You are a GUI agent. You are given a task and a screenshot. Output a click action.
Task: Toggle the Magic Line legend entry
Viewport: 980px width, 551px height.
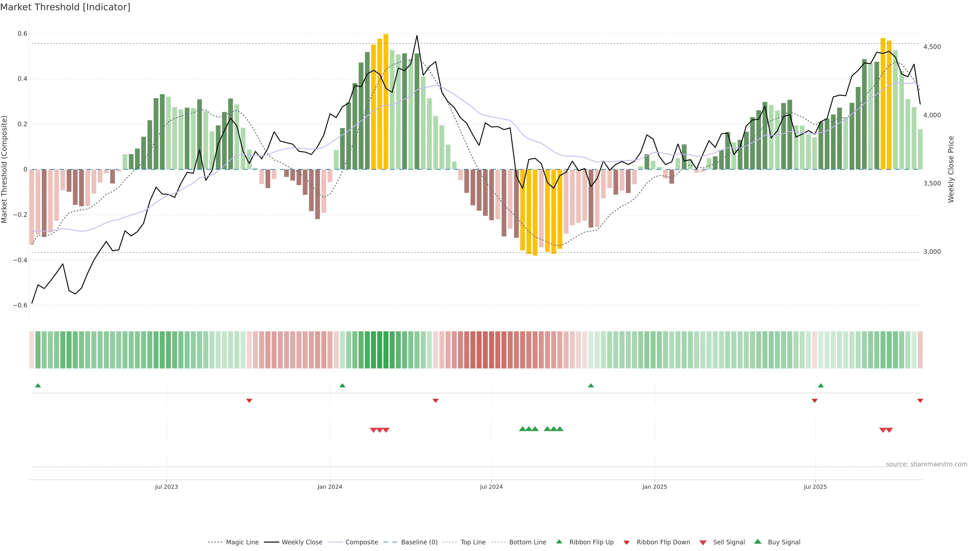[242, 542]
